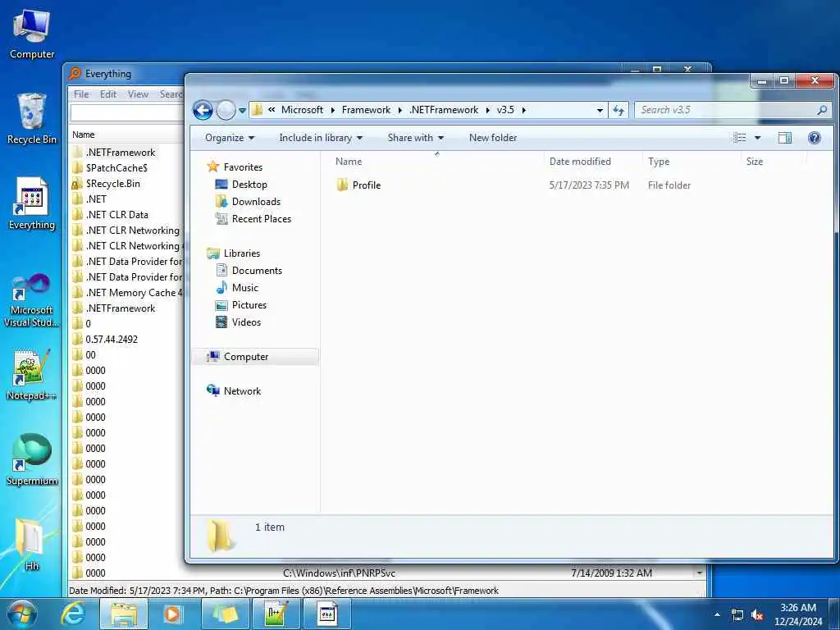Go back using the Explorer Back arrow
Image resolution: width=840 pixels, height=630 pixels.
pyautogui.click(x=203, y=111)
